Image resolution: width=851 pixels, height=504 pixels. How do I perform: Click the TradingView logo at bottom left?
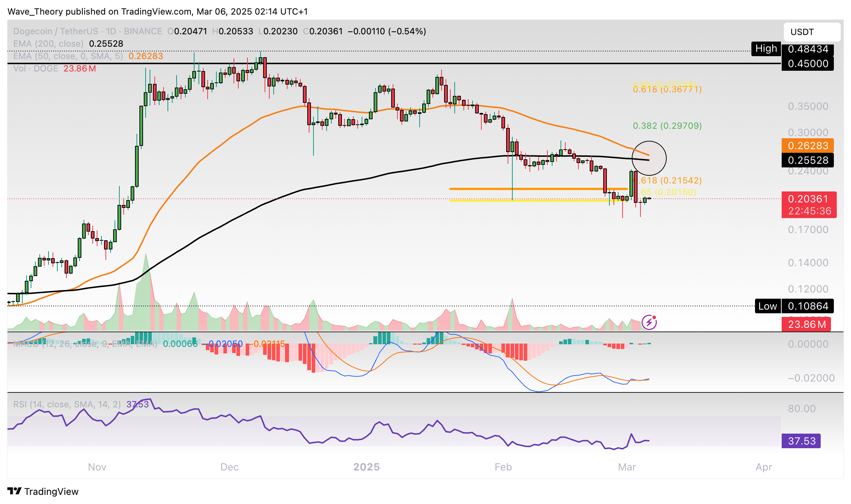pyautogui.click(x=43, y=491)
